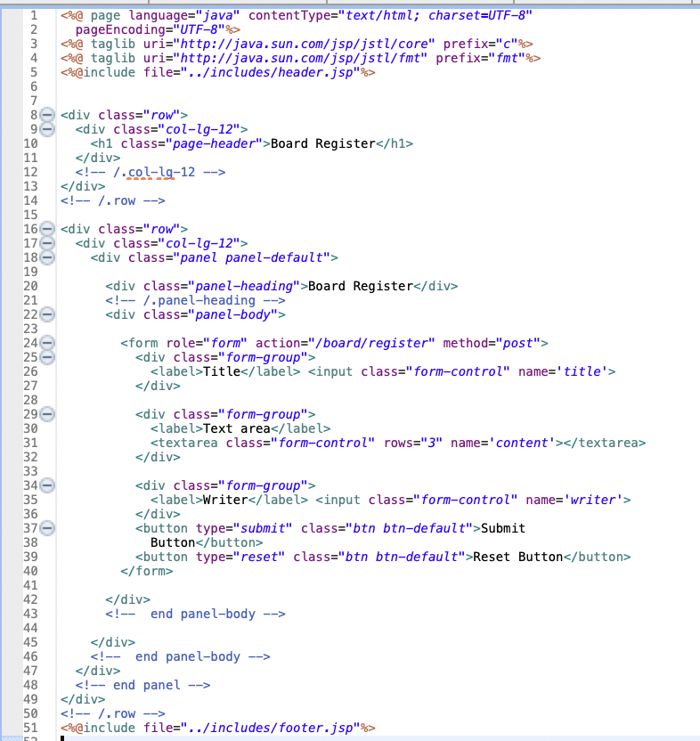Click the rows "3" attribute value
This screenshot has height=741, width=700.
tap(431, 443)
